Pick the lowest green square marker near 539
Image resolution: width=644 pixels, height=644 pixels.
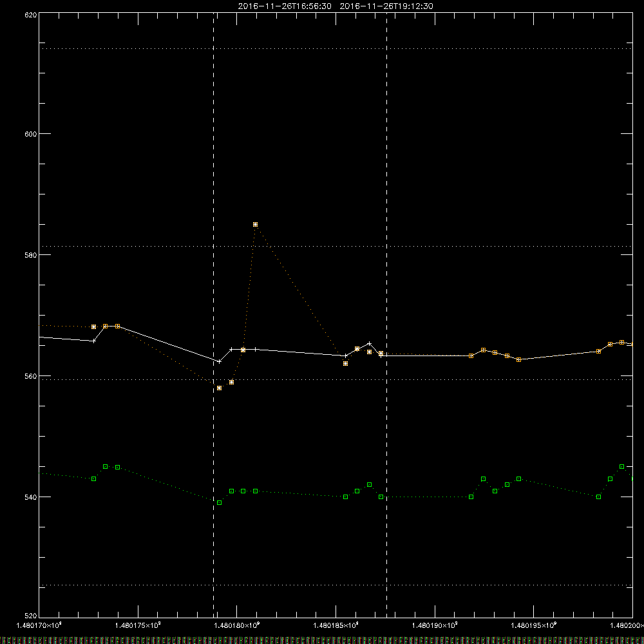[x=220, y=503]
